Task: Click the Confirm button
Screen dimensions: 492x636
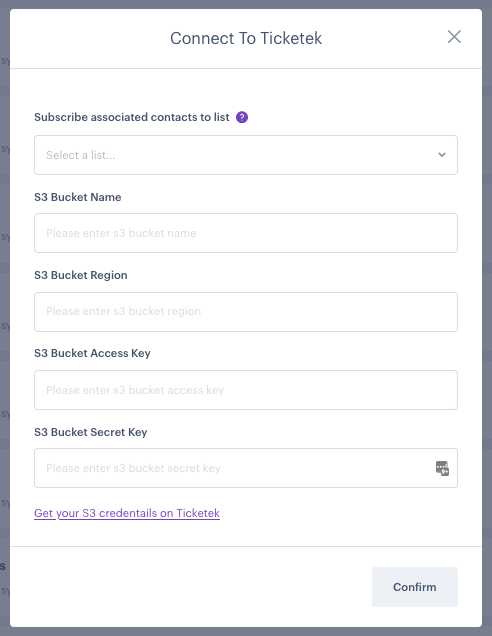Action: (x=415, y=587)
